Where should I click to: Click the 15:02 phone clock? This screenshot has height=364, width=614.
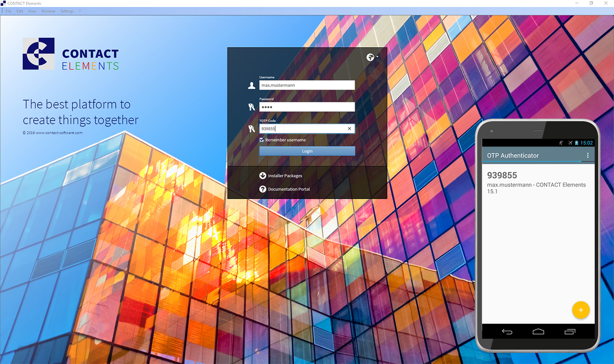587,143
